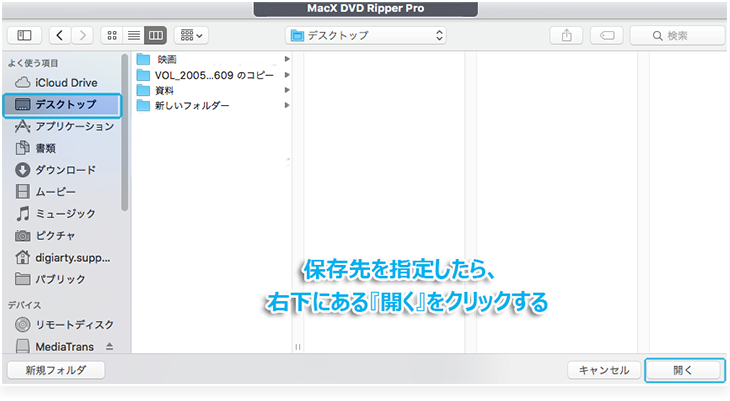
Task: Click the キャンセル button
Action: coord(604,370)
